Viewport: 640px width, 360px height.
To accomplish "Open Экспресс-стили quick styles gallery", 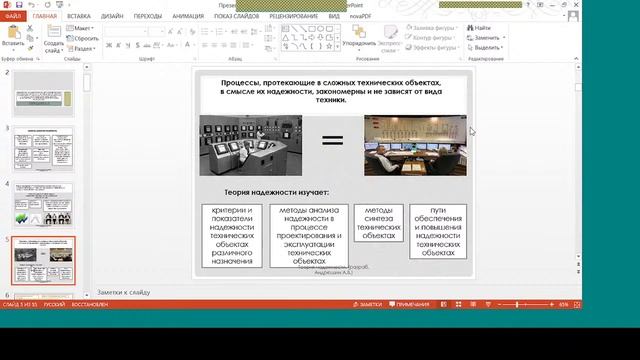I will (390, 38).
